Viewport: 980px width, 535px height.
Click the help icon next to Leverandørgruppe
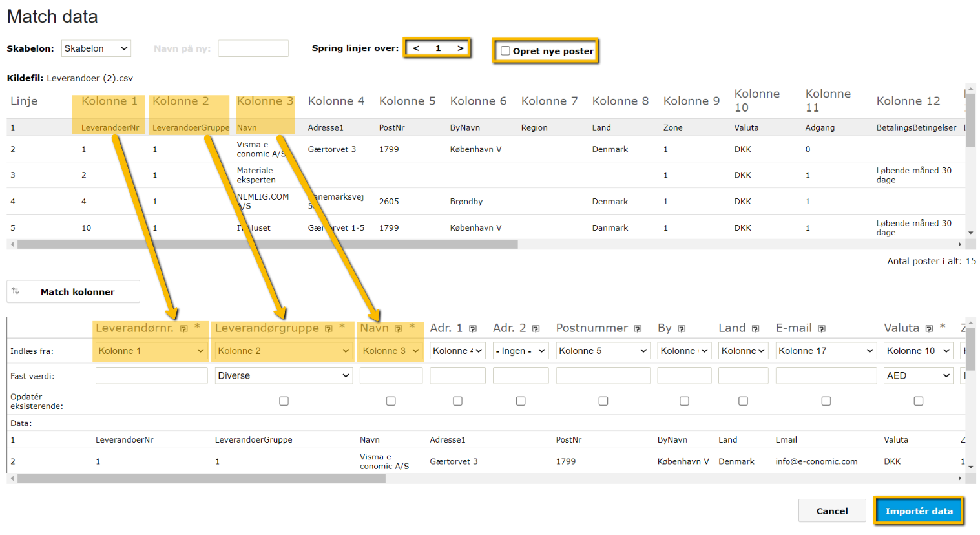coord(329,328)
